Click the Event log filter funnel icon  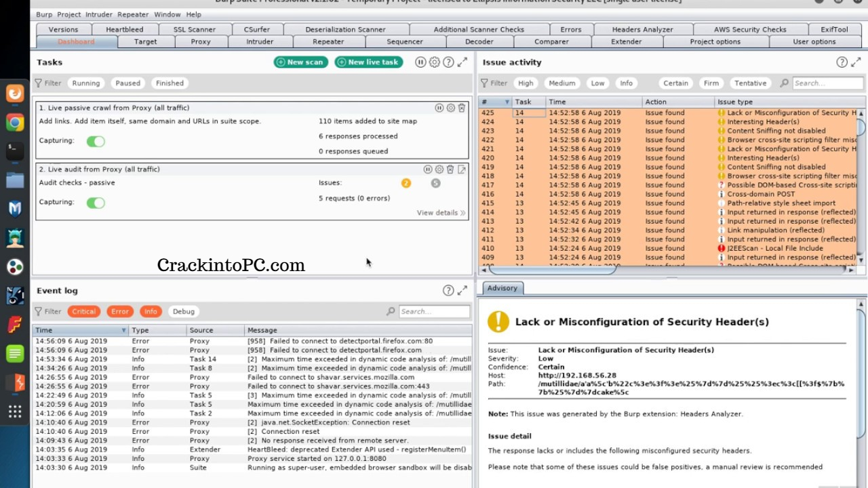[x=39, y=312]
